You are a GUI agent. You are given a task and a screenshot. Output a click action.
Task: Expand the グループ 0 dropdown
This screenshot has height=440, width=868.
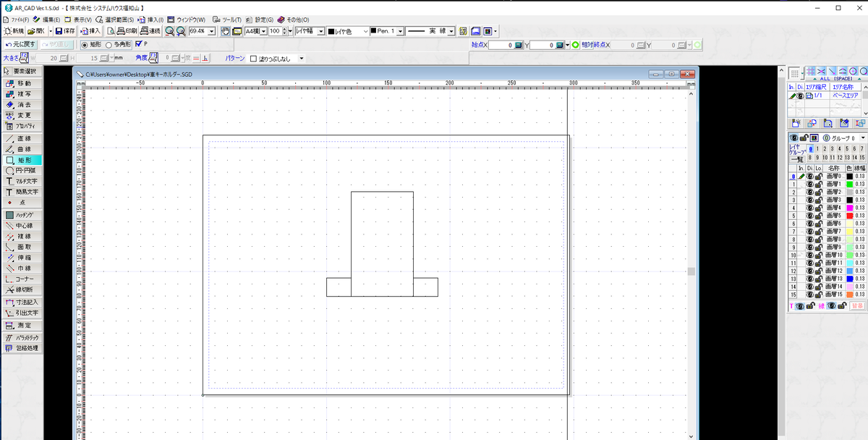click(862, 137)
